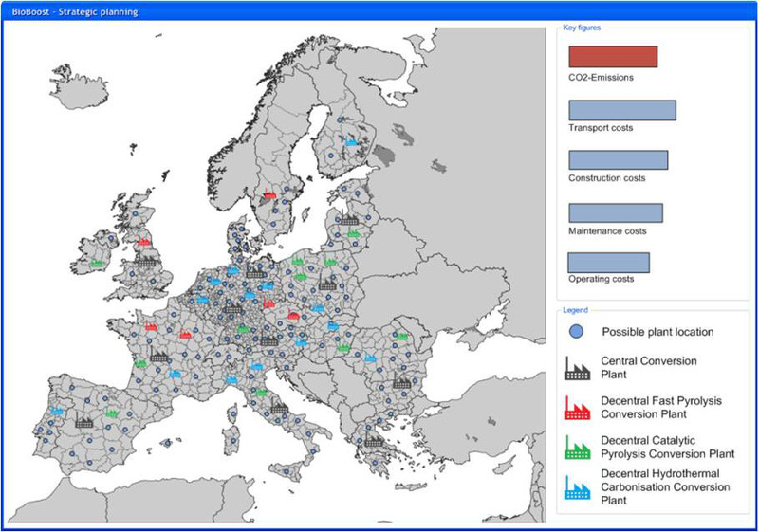Select the possible plant location in Northern Ireland

tap(111, 238)
